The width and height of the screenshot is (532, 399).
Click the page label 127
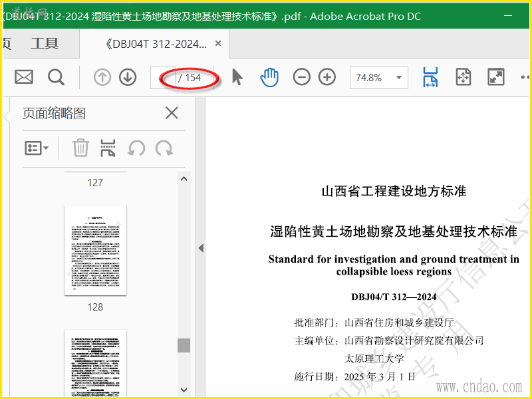(x=95, y=183)
